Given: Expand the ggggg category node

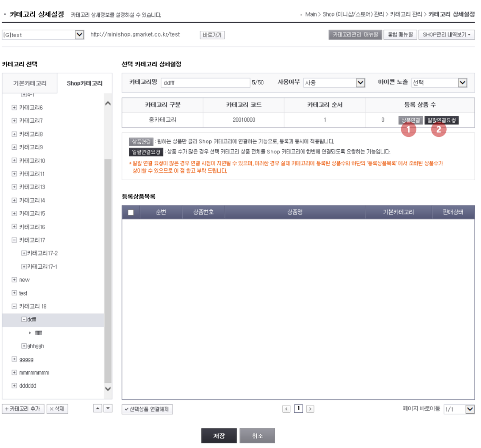Looking at the screenshot, I should [14, 359].
